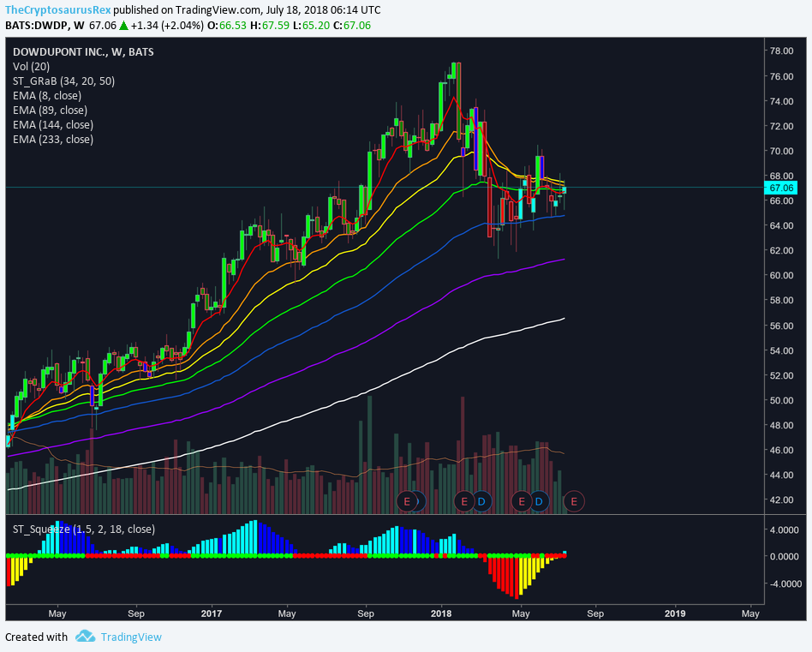Image resolution: width=812 pixels, height=652 pixels.
Task: Click the 'BATS:DWDP, W' symbol text in header
Action: pyautogui.click(x=45, y=26)
